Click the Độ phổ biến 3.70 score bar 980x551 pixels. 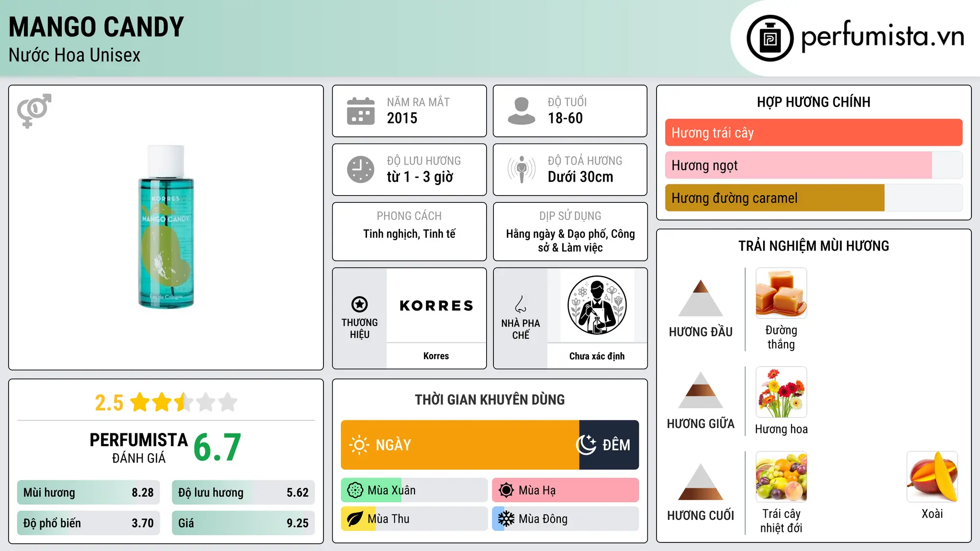89,523
